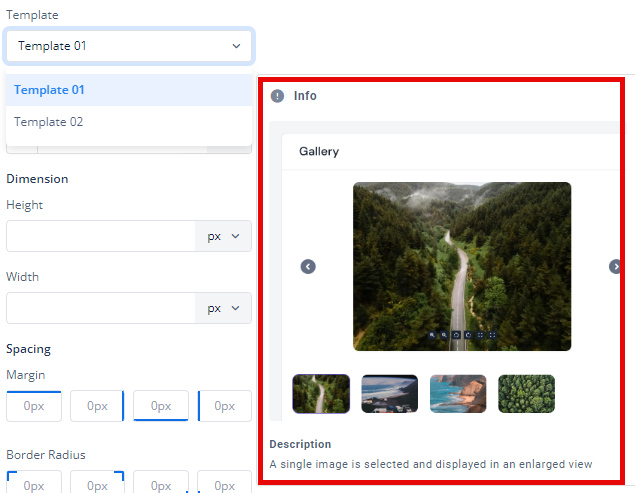Image resolution: width=635 pixels, height=493 pixels.
Task: Click the top Margin input
Action: coord(34,406)
